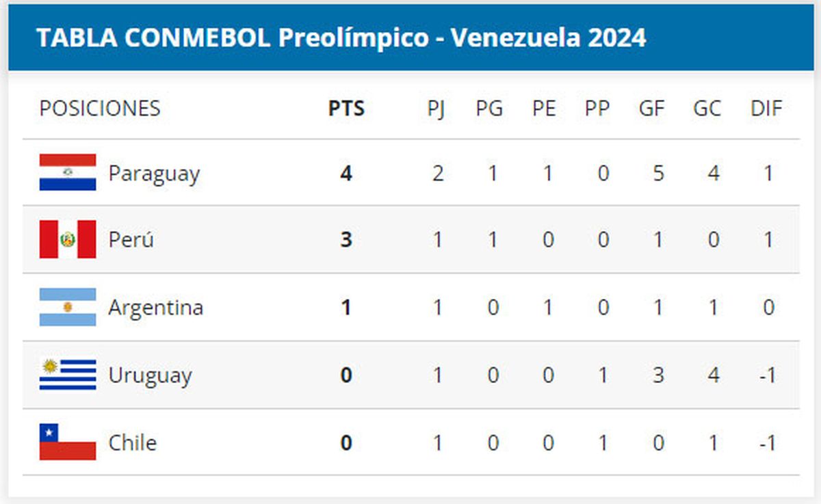Click the DIF column header
The height and width of the screenshot is (504, 821).
[x=766, y=109]
